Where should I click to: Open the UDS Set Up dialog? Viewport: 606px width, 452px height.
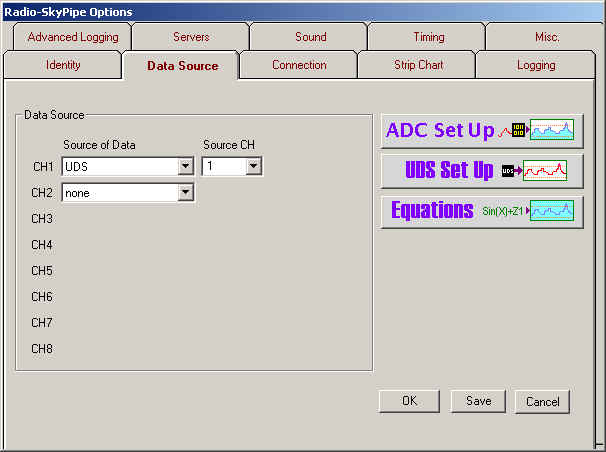(x=482, y=170)
